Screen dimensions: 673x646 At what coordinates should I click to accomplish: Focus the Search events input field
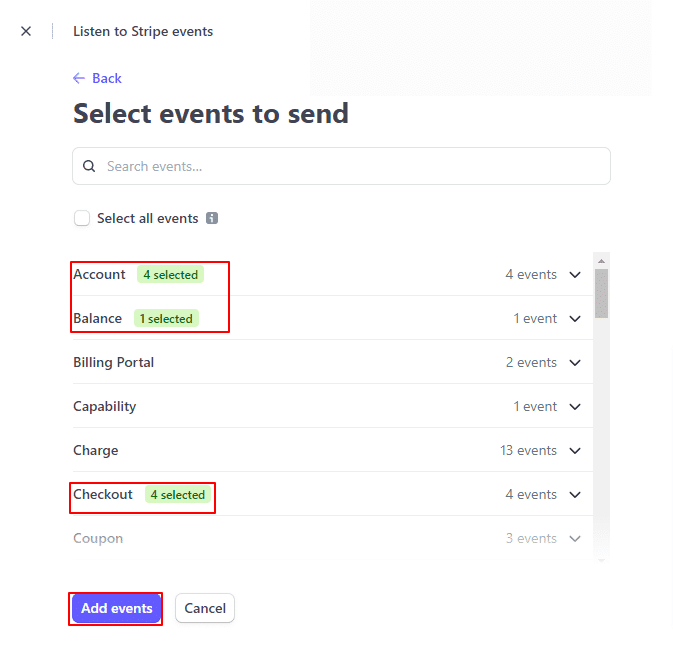(341, 166)
